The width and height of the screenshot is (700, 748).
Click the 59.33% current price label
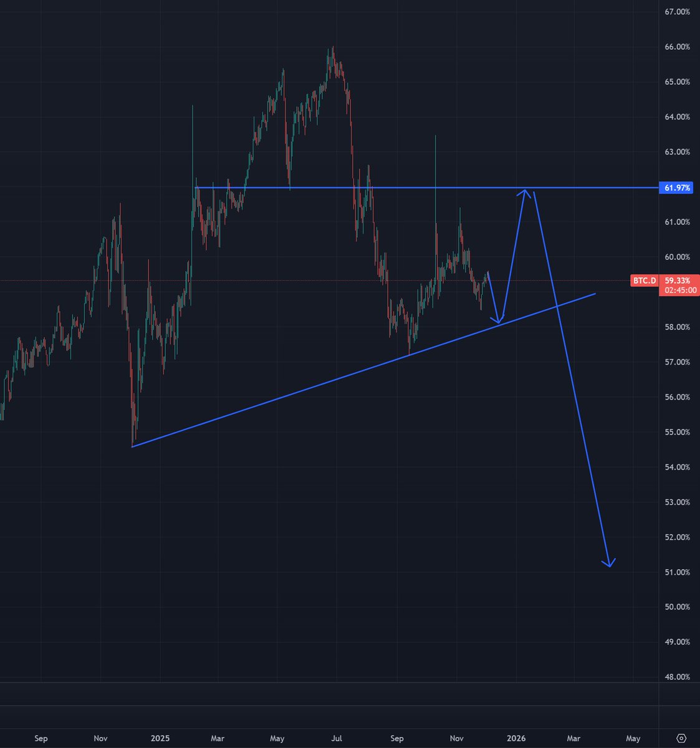(677, 281)
